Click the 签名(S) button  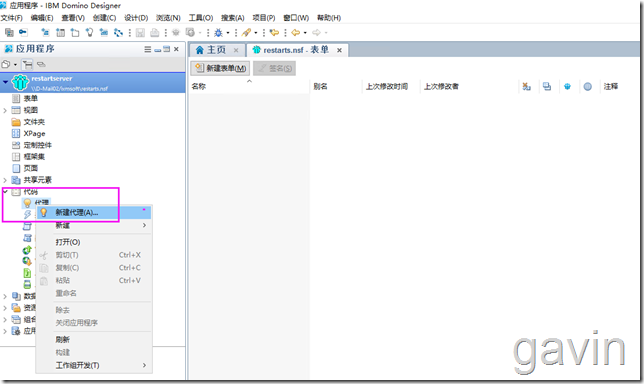coord(274,68)
